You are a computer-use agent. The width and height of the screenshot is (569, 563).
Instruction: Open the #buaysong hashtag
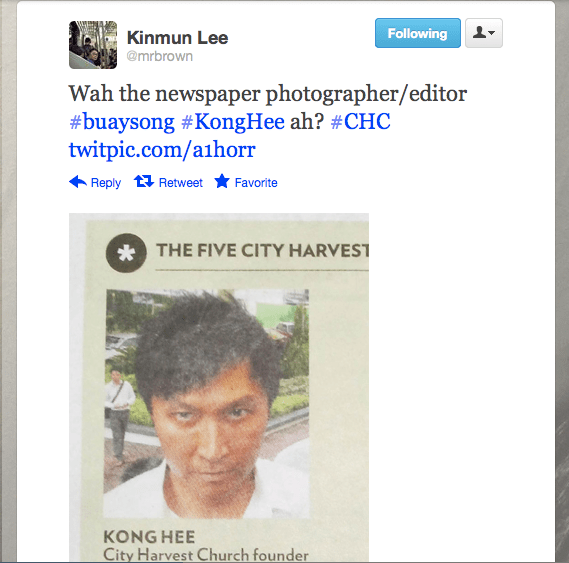122,121
